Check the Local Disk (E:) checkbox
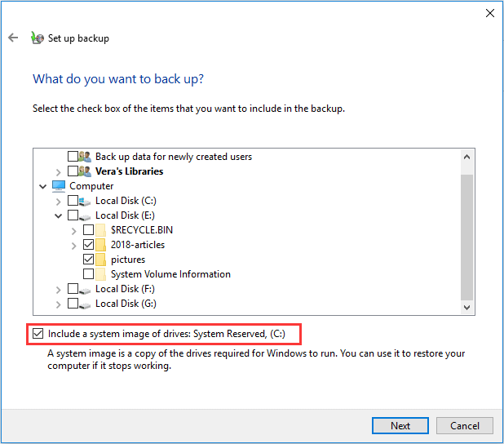 click(x=73, y=215)
